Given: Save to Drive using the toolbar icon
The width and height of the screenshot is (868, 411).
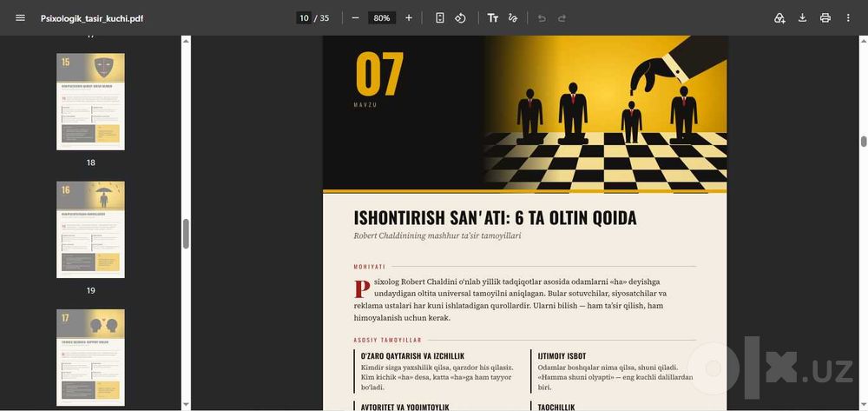Looking at the screenshot, I should (x=779, y=17).
